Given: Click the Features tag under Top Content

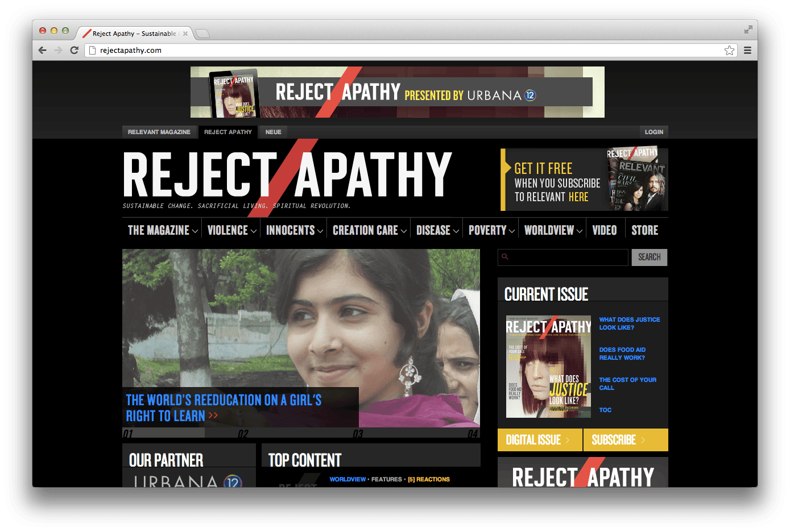Looking at the screenshot, I should (386, 479).
